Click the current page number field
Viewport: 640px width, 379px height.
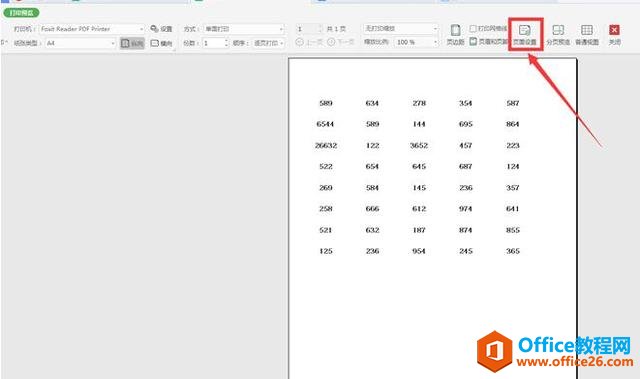pyautogui.click(x=309, y=29)
